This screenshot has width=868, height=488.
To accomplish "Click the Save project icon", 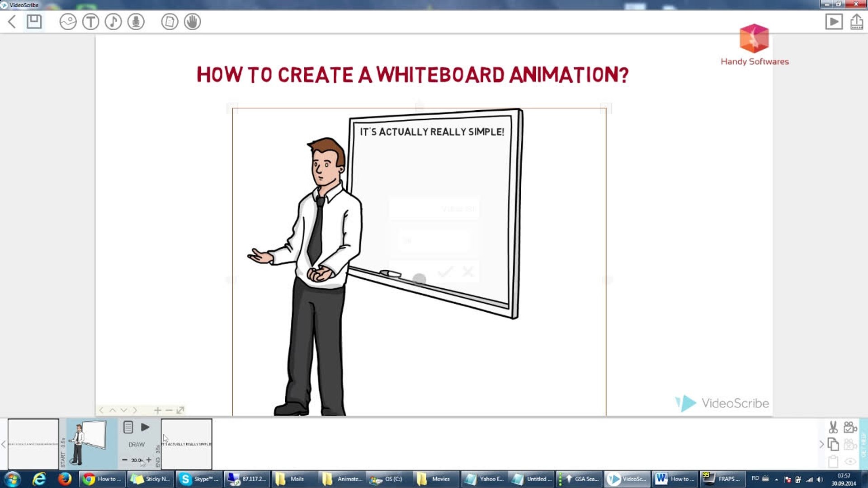I will (x=34, y=21).
